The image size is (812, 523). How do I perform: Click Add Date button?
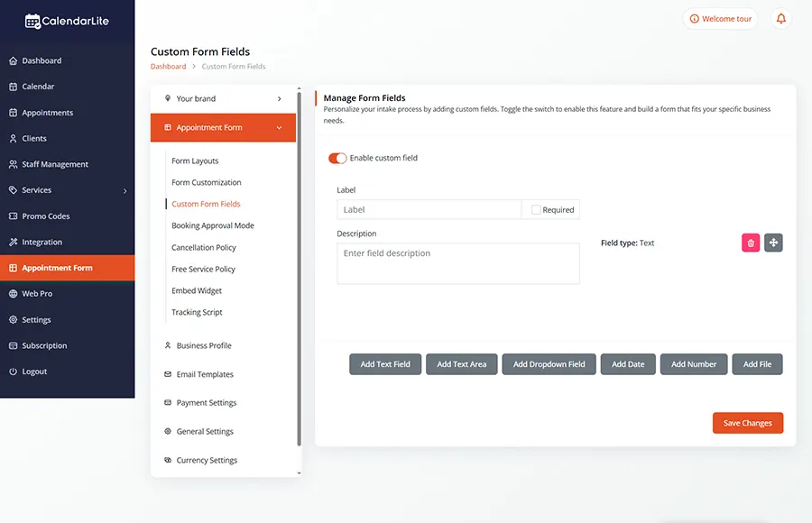coord(628,364)
